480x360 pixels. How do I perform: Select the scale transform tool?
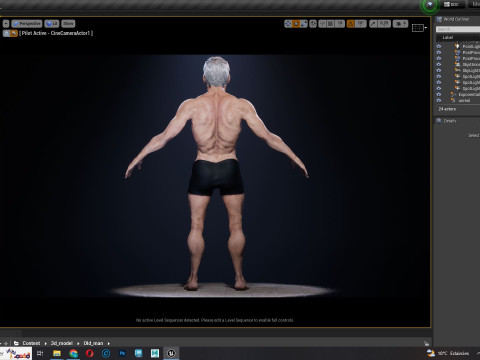coord(303,24)
